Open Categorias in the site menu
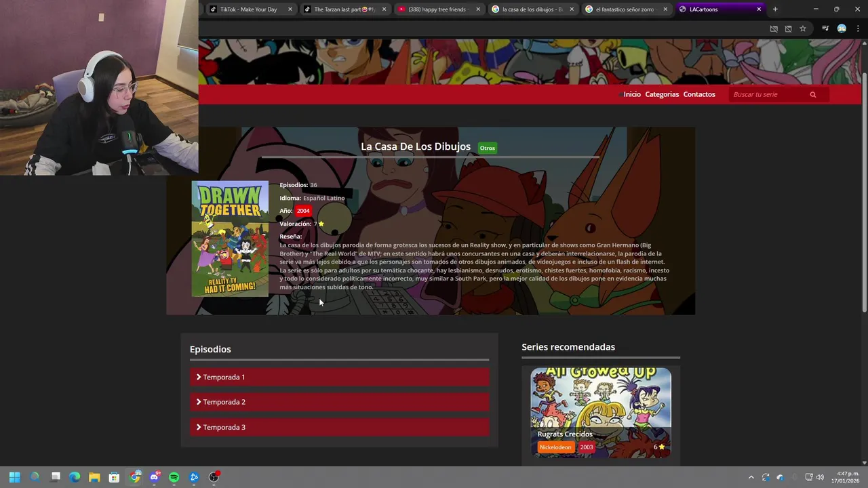Viewport: 868px width, 488px height. [662, 94]
